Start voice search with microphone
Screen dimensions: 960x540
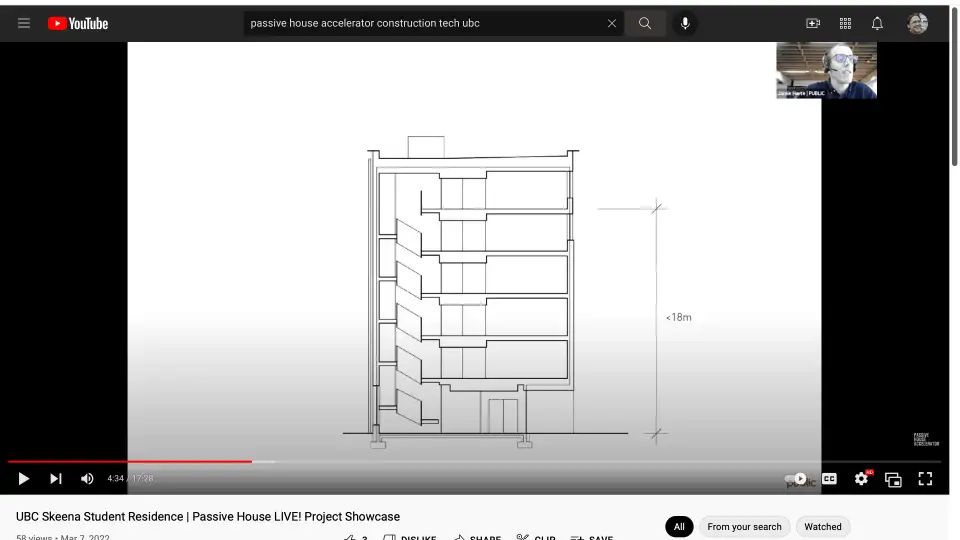tap(685, 23)
